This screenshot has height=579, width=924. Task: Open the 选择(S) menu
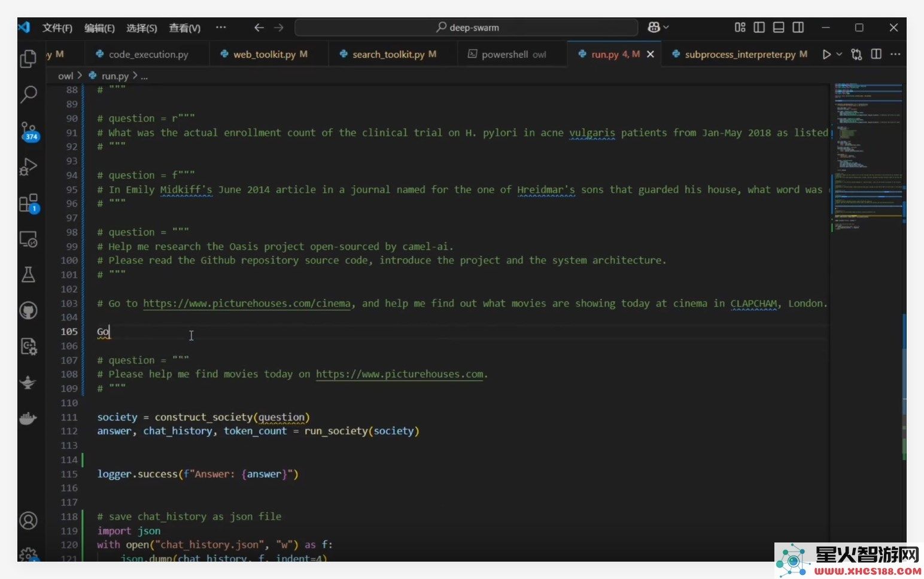[142, 28]
